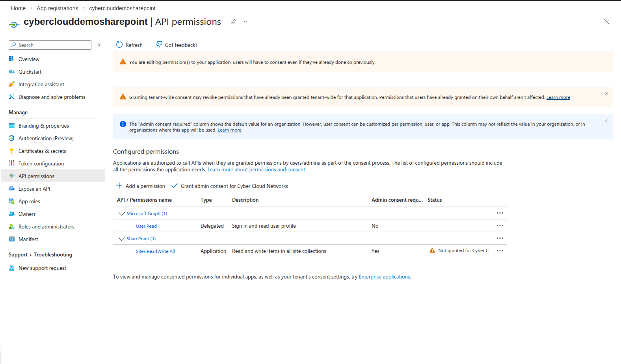Open the Enterprise applications link
621x364 pixels.
pos(384,277)
